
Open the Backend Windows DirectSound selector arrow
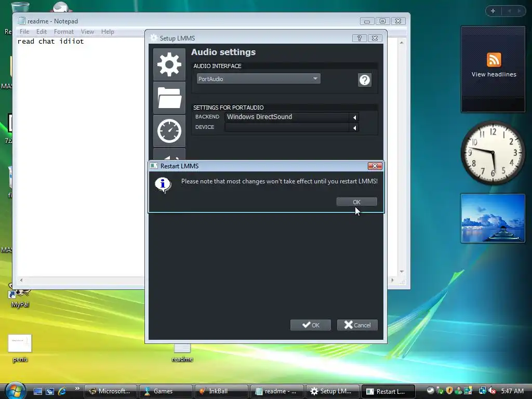(354, 117)
